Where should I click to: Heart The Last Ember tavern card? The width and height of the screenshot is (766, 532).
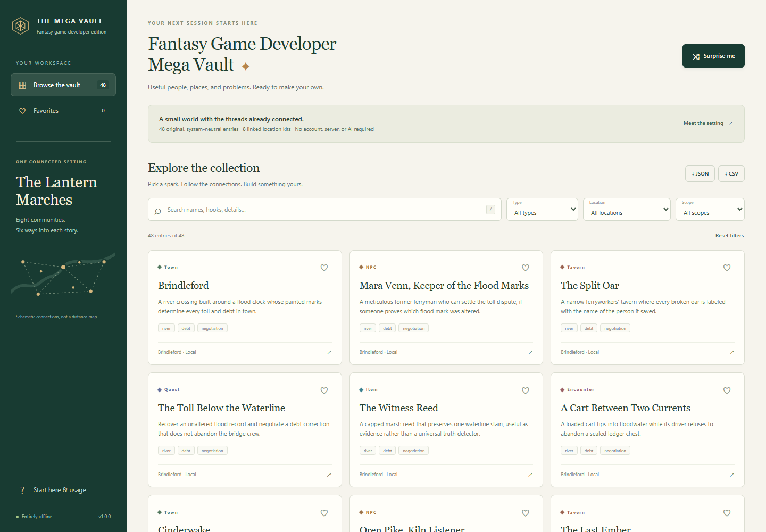click(727, 513)
